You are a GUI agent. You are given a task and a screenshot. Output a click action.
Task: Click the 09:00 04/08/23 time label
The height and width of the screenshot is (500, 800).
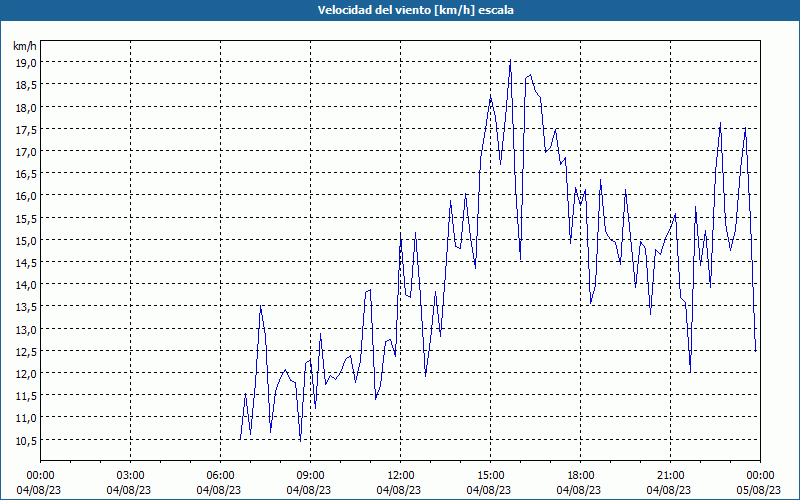point(309,483)
